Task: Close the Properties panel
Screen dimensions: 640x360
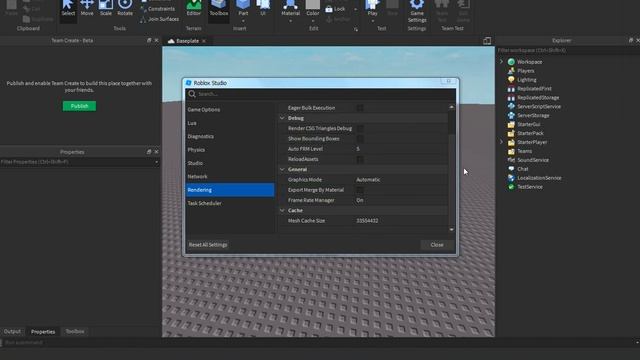Action: pos(156,152)
